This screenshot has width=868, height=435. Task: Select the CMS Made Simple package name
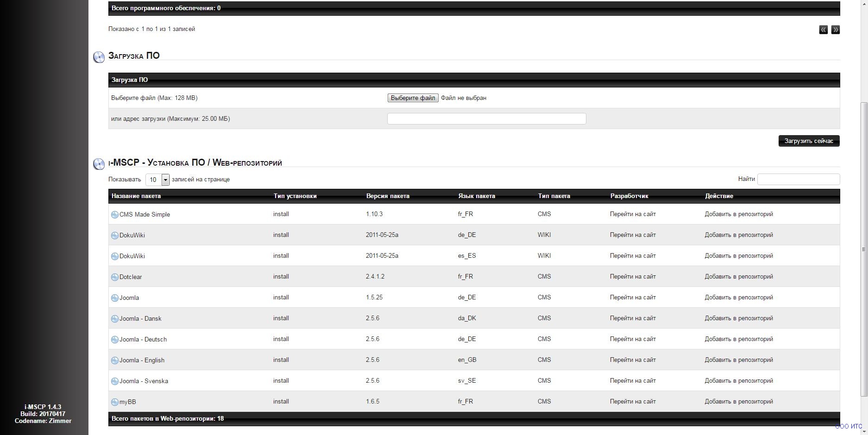pyautogui.click(x=145, y=214)
